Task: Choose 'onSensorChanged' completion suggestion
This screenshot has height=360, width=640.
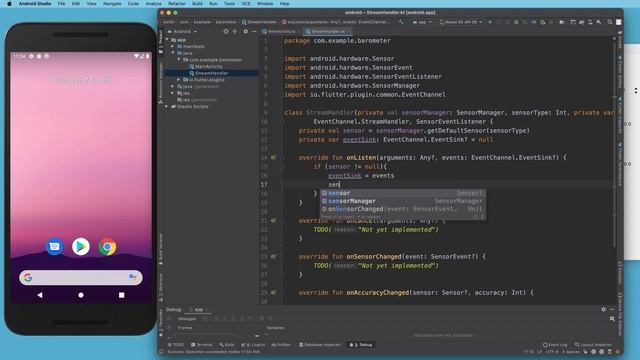Action: point(402,209)
